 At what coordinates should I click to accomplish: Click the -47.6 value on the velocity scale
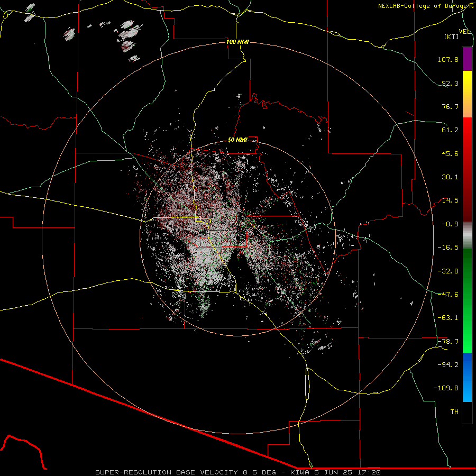pyautogui.click(x=448, y=295)
